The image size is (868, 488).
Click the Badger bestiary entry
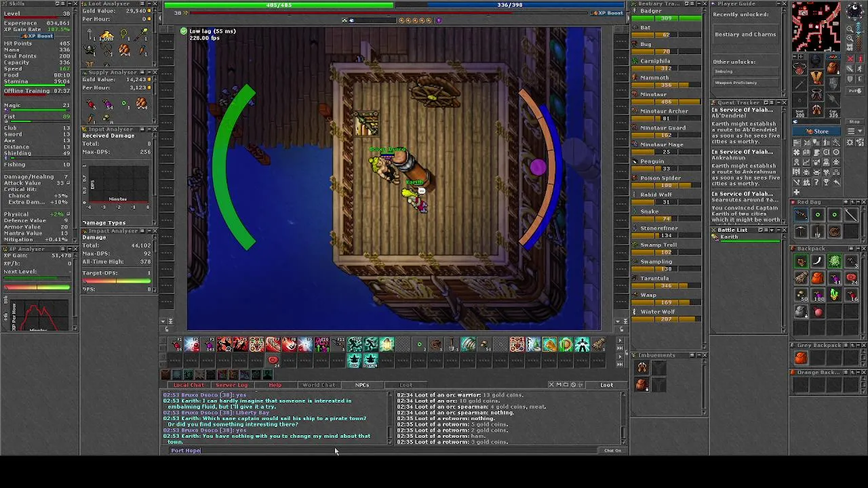pos(665,14)
